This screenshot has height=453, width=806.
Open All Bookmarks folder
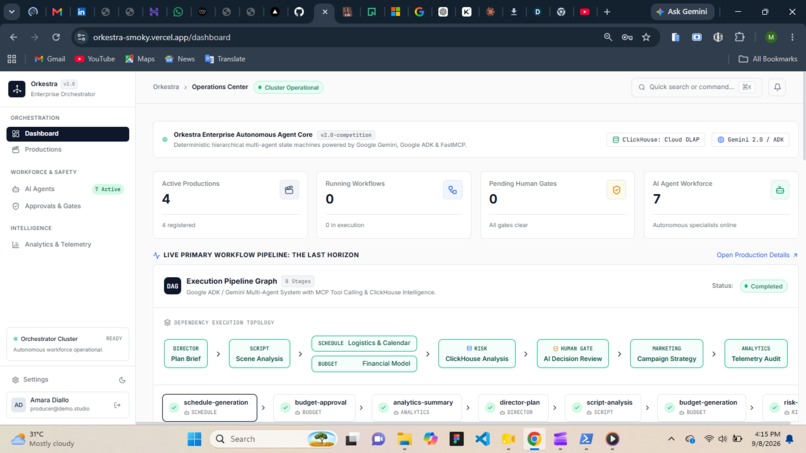click(768, 59)
